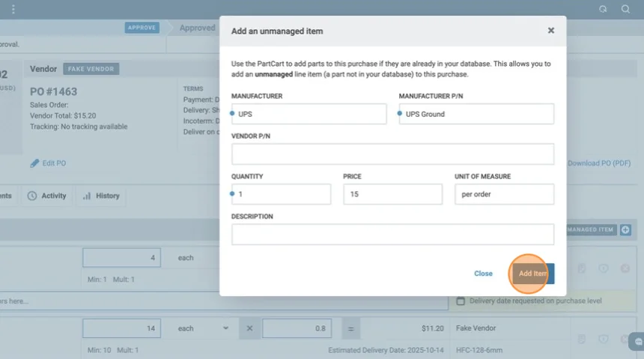
Task: Open the three-dot menu icon
Action: coord(13,9)
